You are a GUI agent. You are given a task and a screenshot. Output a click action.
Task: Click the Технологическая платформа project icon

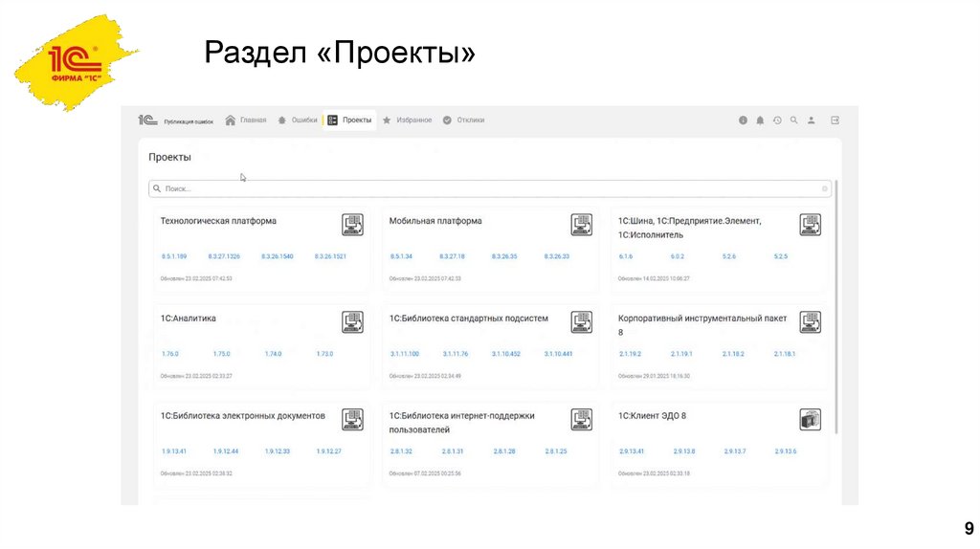[x=352, y=225]
